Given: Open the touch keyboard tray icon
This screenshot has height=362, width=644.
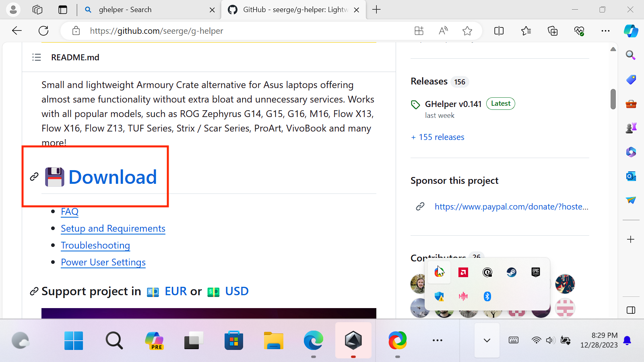Looking at the screenshot, I should (x=514, y=340).
